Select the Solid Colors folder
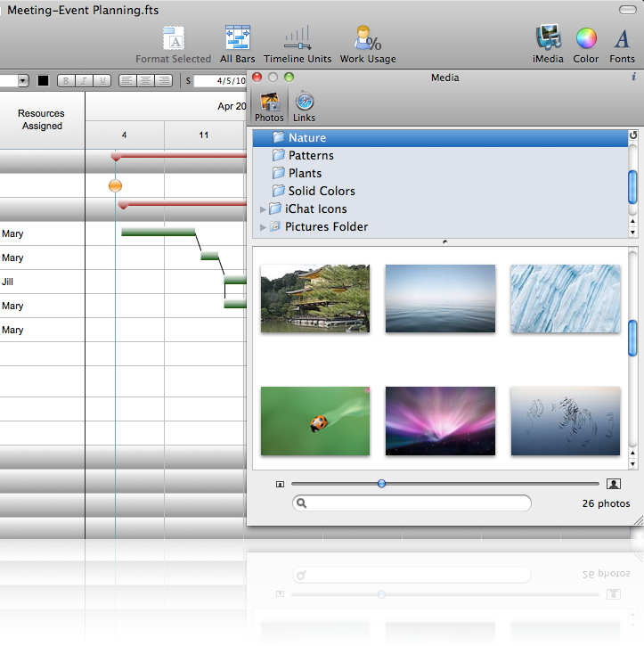This screenshot has height=646, width=644. (321, 192)
